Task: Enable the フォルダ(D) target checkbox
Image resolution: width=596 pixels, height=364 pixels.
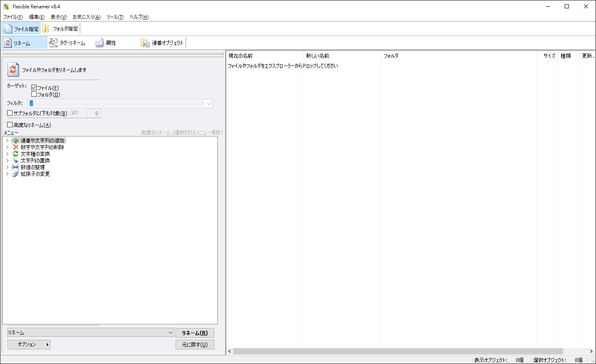Action: coord(34,94)
